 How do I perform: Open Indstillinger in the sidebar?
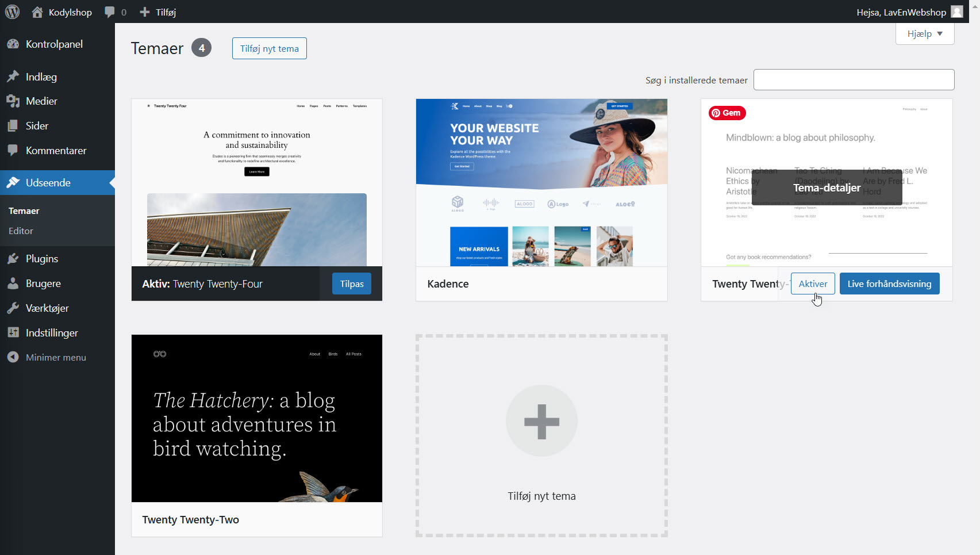click(x=52, y=333)
